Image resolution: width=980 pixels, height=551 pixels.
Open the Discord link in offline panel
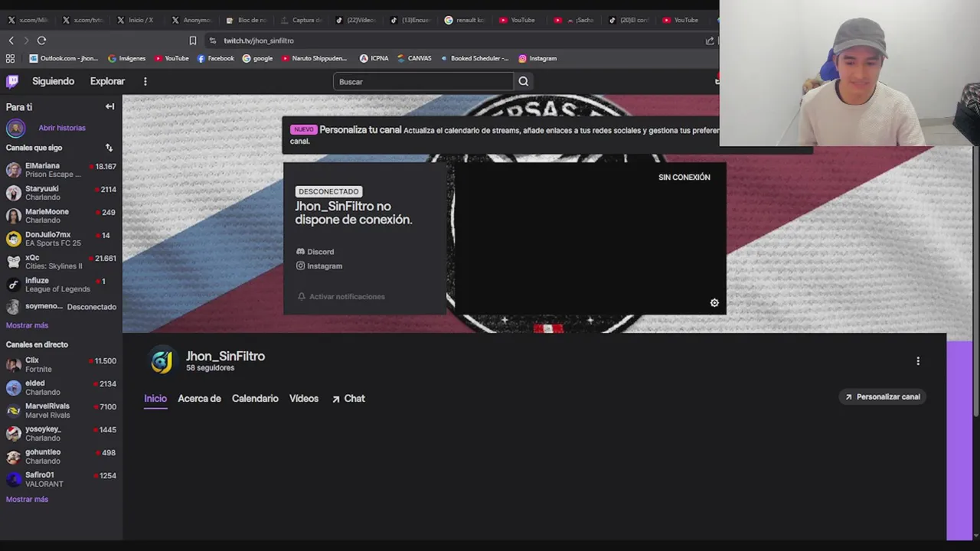click(x=315, y=252)
